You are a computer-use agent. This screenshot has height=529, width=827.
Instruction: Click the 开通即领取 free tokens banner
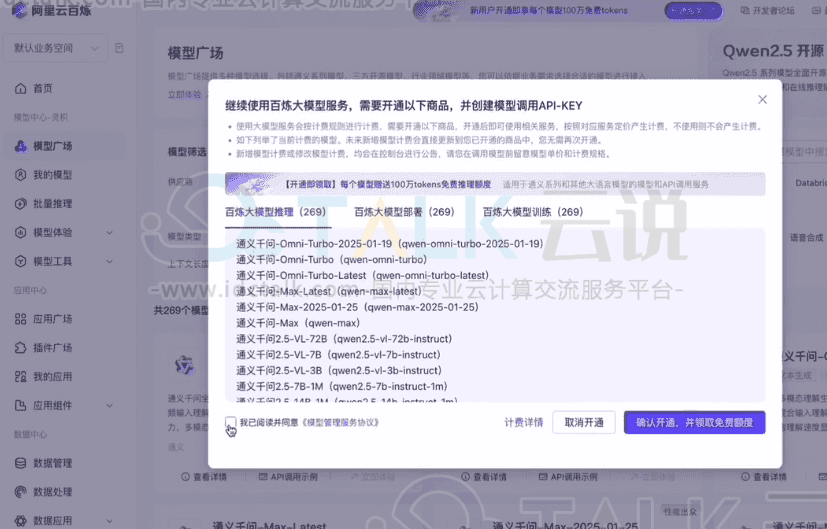495,184
